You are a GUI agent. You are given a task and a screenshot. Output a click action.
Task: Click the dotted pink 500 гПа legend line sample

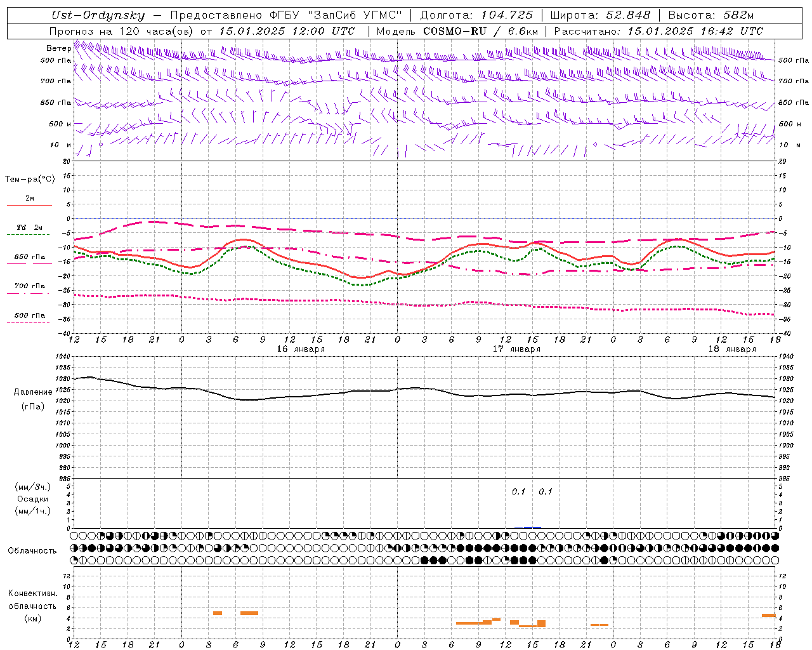(29, 322)
